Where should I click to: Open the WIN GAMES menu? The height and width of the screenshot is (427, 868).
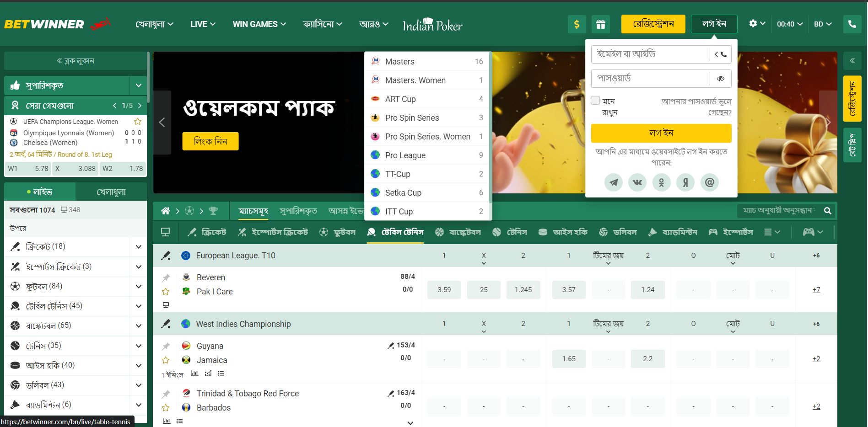coord(259,24)
